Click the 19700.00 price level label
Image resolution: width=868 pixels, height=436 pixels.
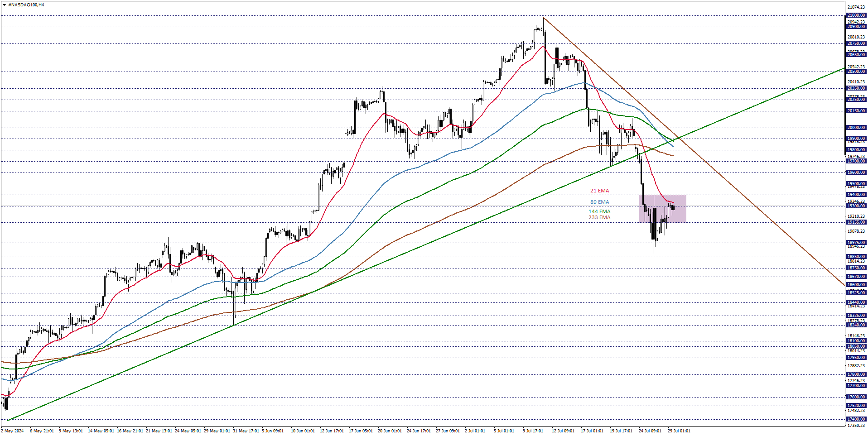(856, 161)
